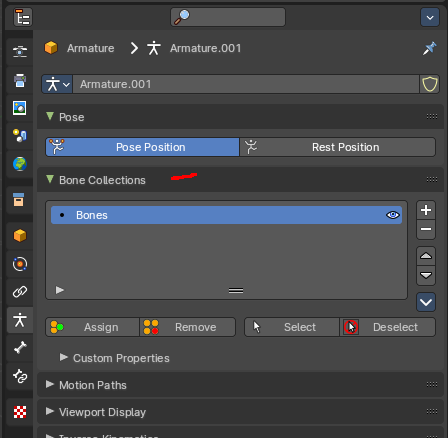Viewport: 448px width, 438px height.
Task: Click the Deselect bones button
Action: [388, 327]
